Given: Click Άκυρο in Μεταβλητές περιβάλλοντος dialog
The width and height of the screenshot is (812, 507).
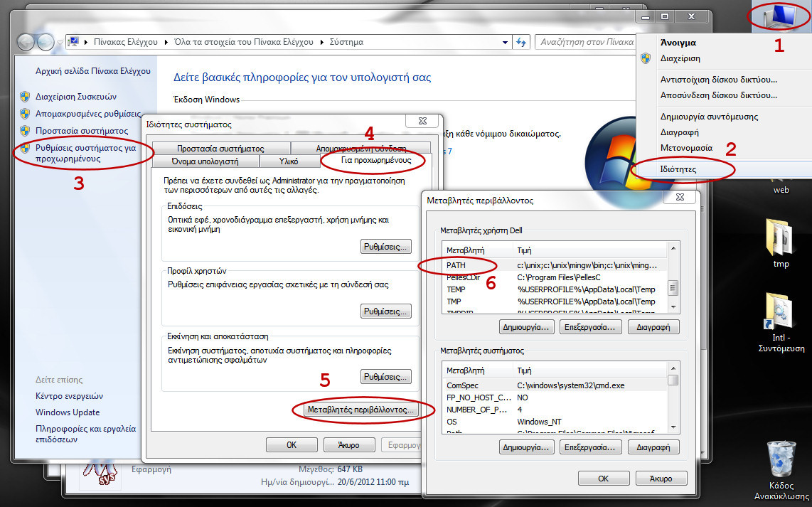Looking at the screenshot, I should click(661, 479).
